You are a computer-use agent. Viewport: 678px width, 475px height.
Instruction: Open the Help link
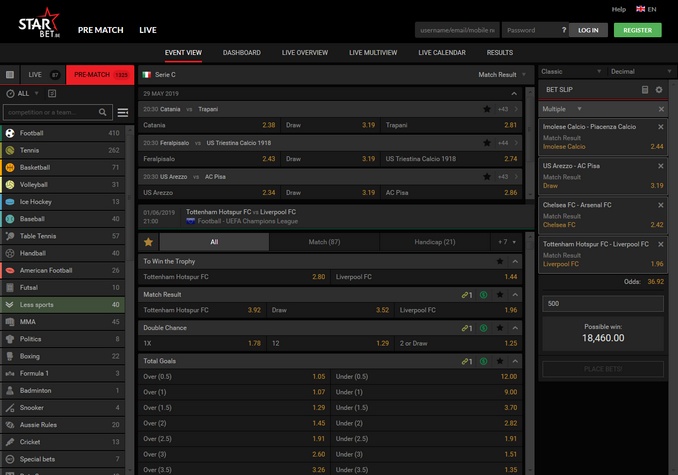click(618, 9)
